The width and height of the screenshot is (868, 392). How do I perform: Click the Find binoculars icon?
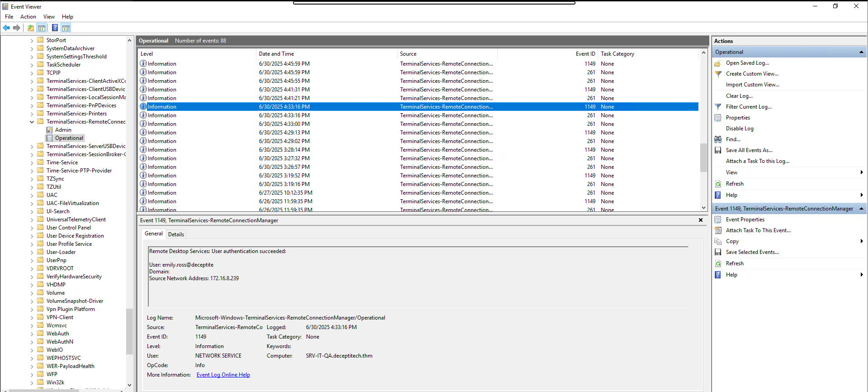coord(718,139)
